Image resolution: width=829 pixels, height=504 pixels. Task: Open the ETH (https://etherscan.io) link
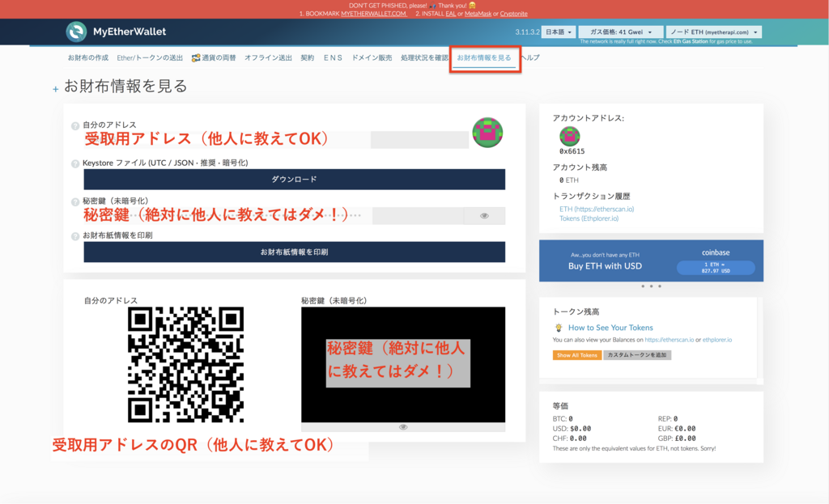click(597, 210)
